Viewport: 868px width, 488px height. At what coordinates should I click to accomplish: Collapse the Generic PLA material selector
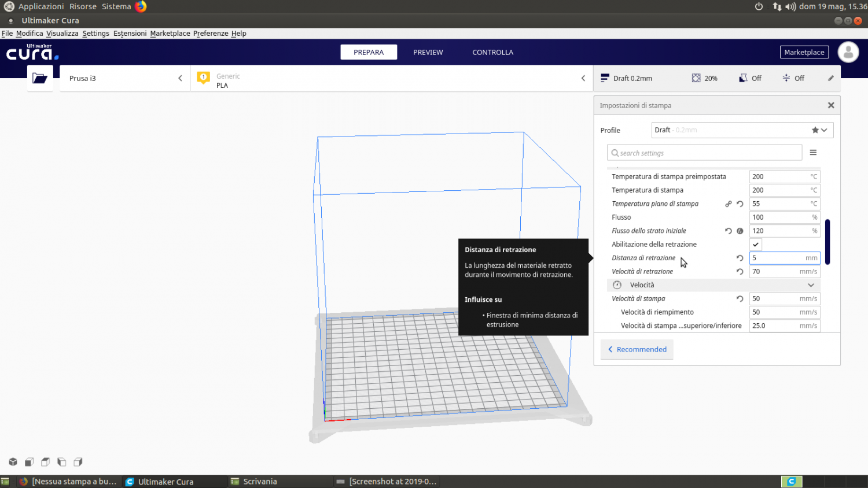point(583,78)
